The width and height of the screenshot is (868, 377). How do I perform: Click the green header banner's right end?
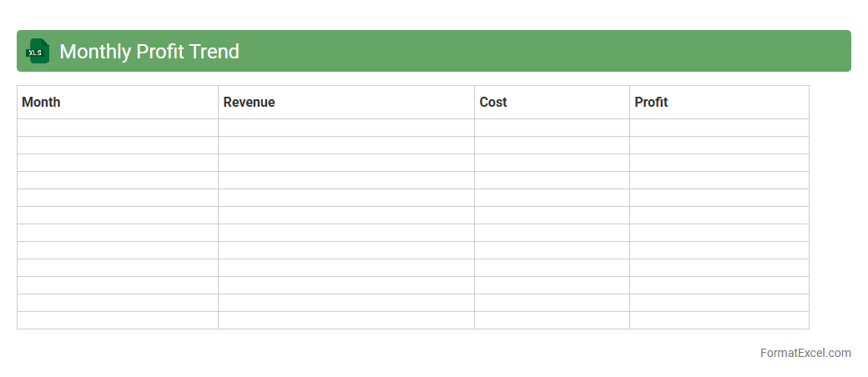click(839, 51)
